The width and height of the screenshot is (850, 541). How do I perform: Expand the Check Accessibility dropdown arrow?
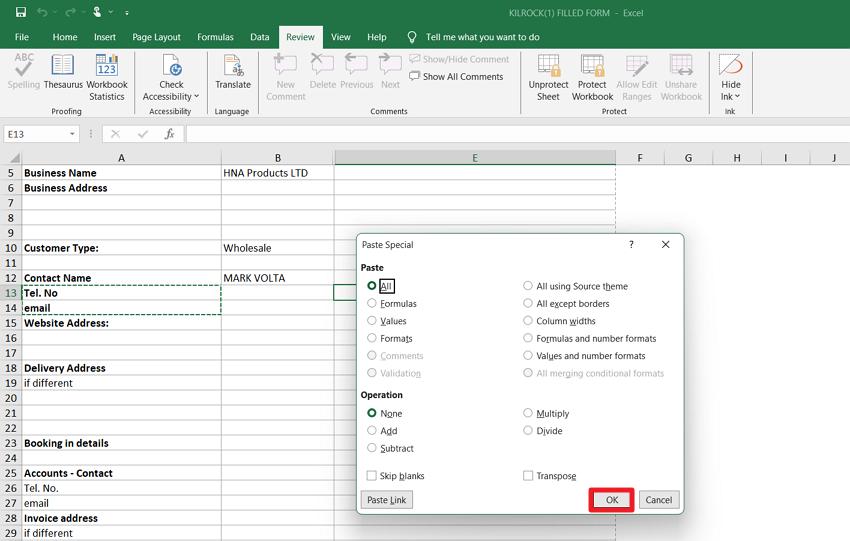click(x=196, y=96)
